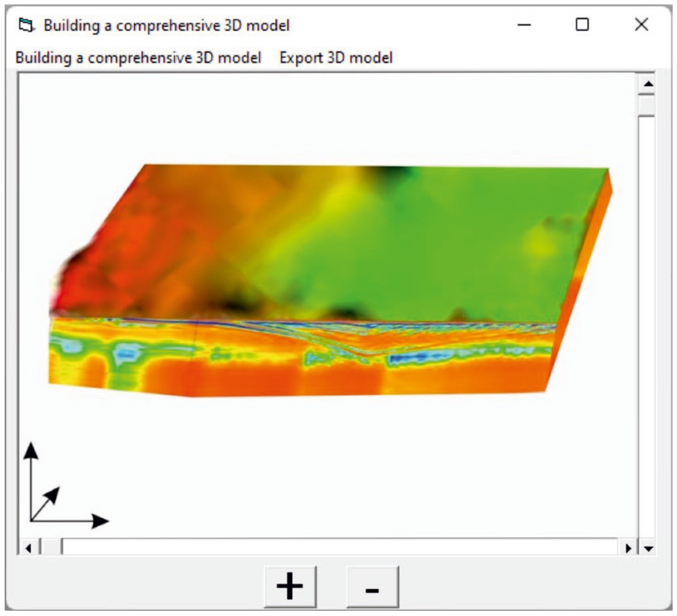677x616 pixels.
Task: Minimize the 3D model window
Action: pos(524,25)
